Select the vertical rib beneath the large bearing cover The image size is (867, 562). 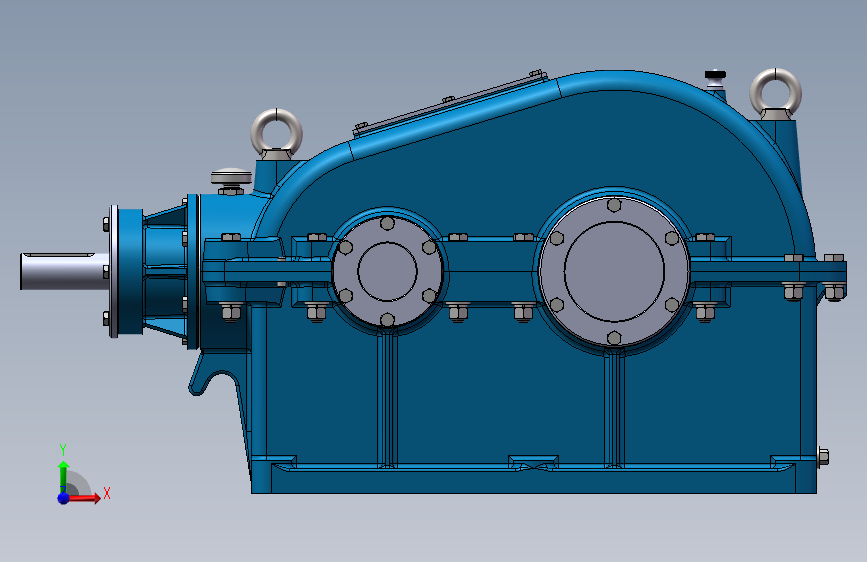coord(614,408)
